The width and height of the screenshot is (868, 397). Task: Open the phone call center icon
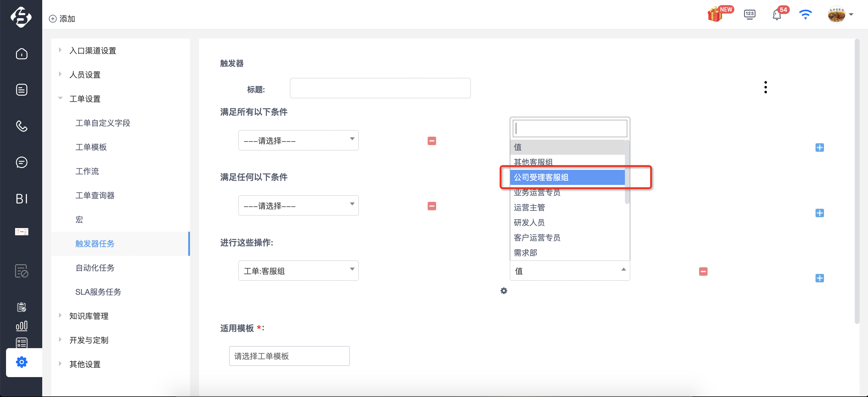22,126
